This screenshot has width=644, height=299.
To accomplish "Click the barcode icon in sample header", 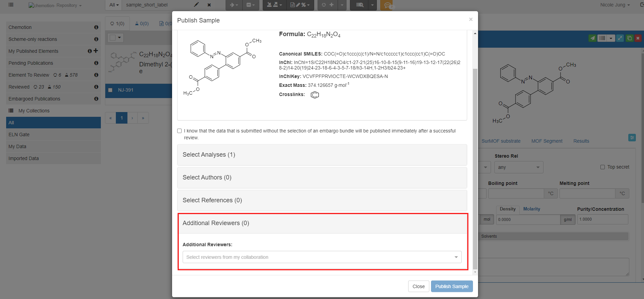I will [x=602, y=38].
